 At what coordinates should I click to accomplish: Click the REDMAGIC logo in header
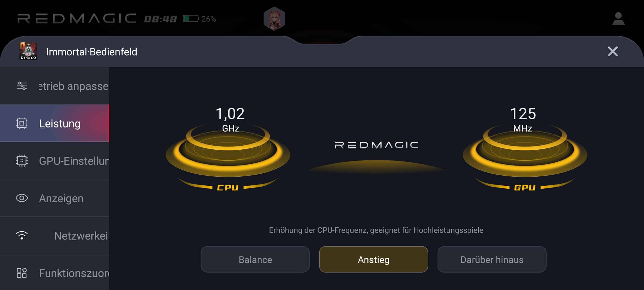tap(77, 19)
